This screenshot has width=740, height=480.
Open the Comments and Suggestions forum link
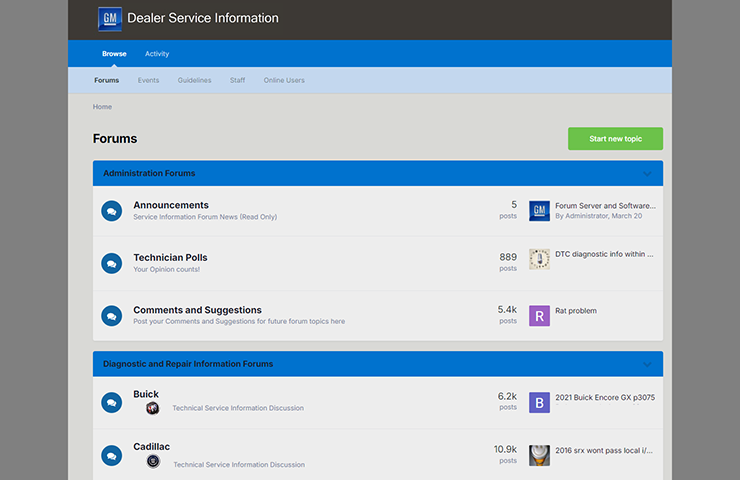click(x=197, y=310)
